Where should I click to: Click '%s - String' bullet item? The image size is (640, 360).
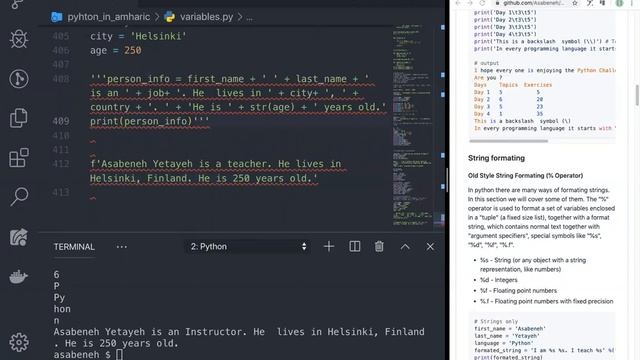[533, 264]
